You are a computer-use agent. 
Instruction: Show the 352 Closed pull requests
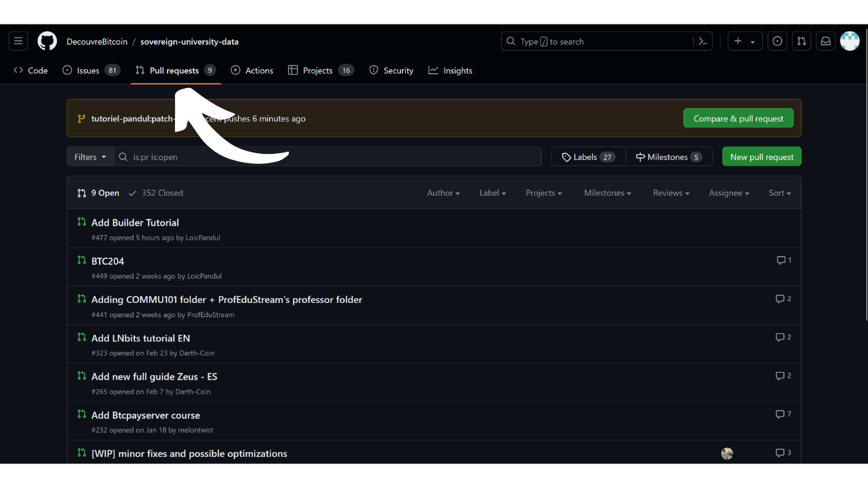(156, 193)
